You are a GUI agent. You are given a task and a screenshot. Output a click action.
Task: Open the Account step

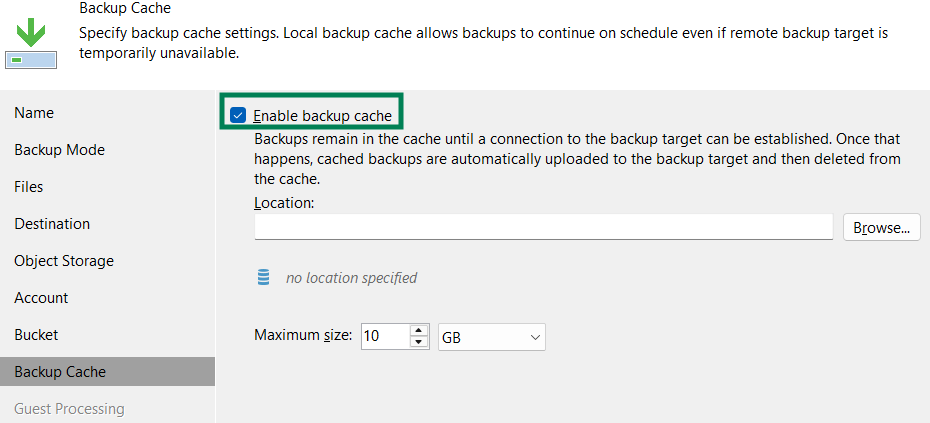41,298
